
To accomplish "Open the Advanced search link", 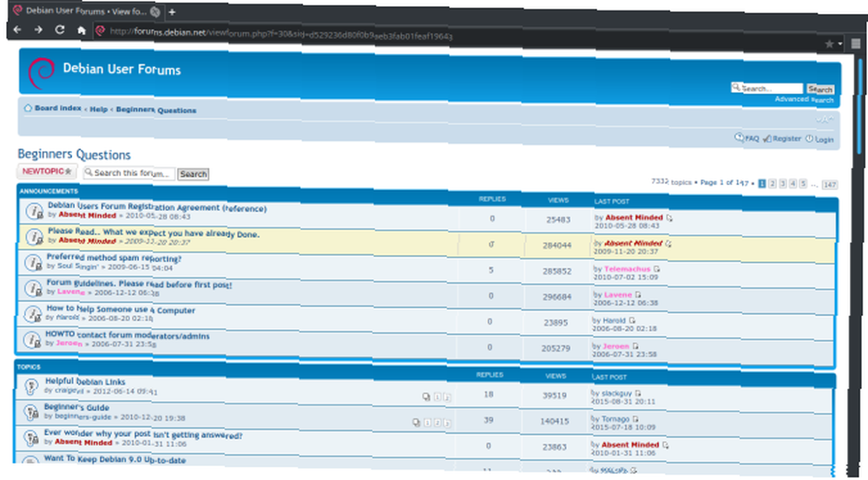I will 805,99.
